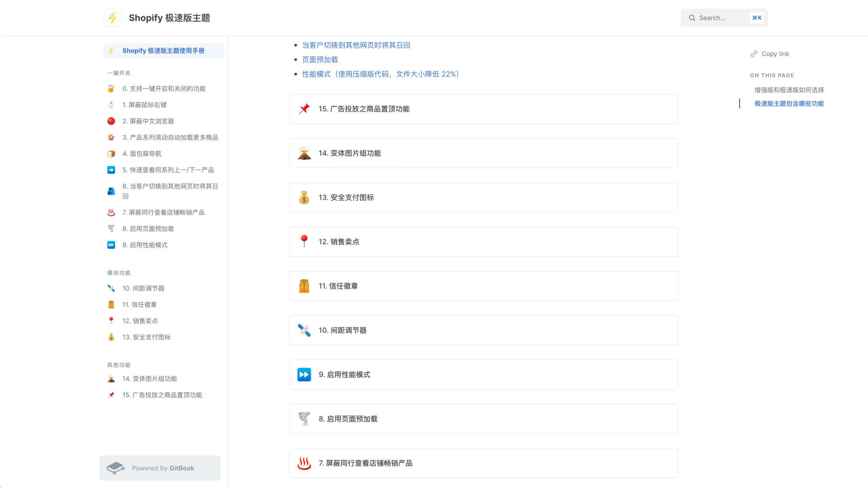This screenshot has height=488, width=868.
Task: Select '4. 面包屑导航' sidebar entry
Action: 142,153
